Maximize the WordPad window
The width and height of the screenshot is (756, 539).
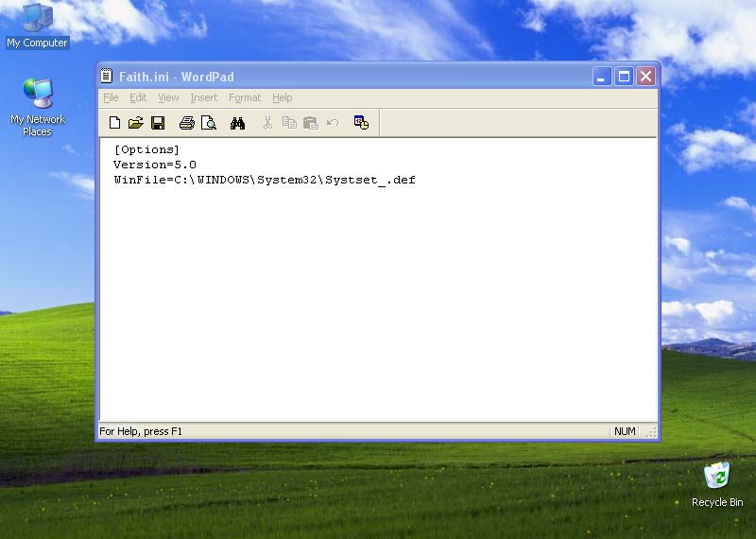tap(624, 77)
